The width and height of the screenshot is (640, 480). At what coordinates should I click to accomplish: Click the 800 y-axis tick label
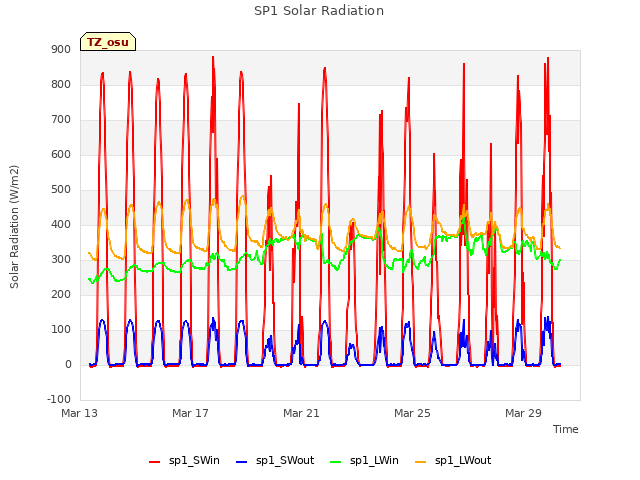[x=61, y=85]
